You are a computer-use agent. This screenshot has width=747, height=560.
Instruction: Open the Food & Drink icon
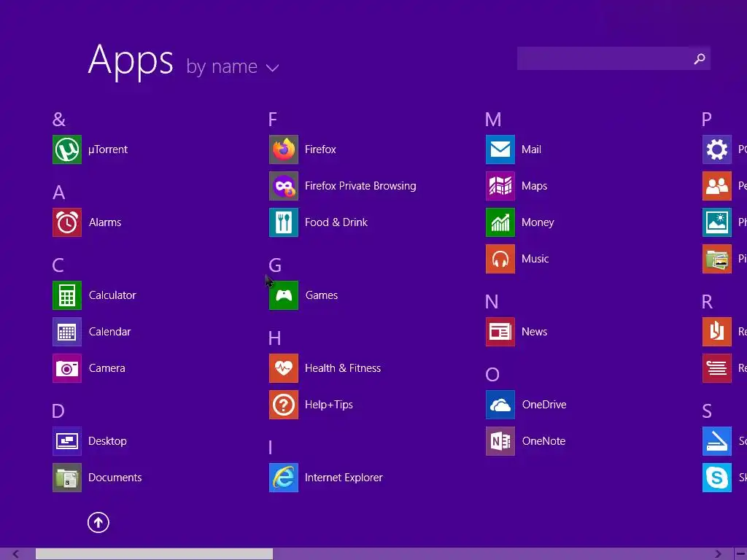pyautogui.click(x=284, y=222)
